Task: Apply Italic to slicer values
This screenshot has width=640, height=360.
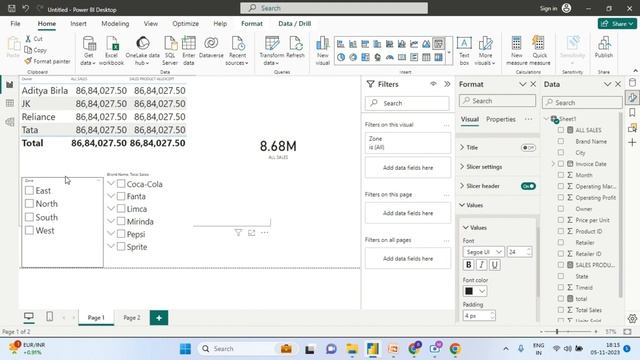Action: click(482, 265)
